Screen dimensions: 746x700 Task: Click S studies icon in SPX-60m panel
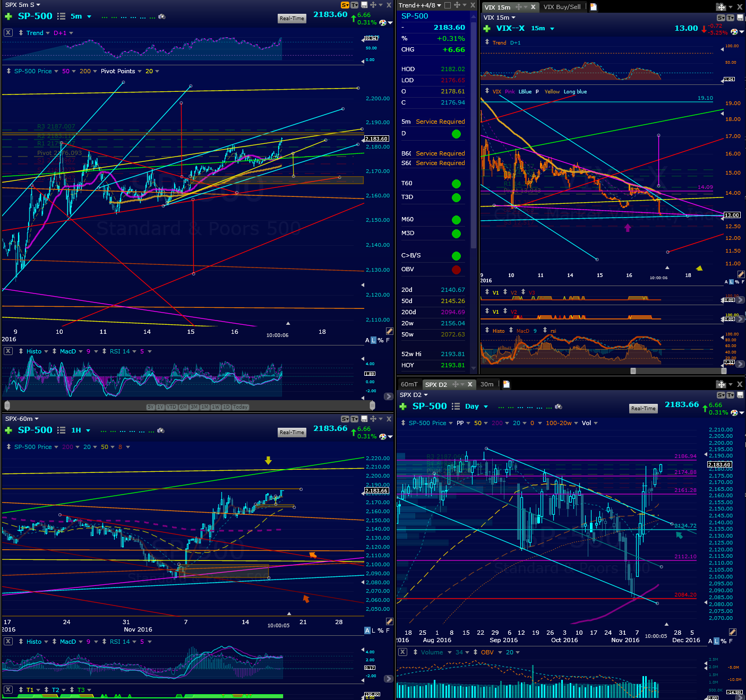point(345,419)
